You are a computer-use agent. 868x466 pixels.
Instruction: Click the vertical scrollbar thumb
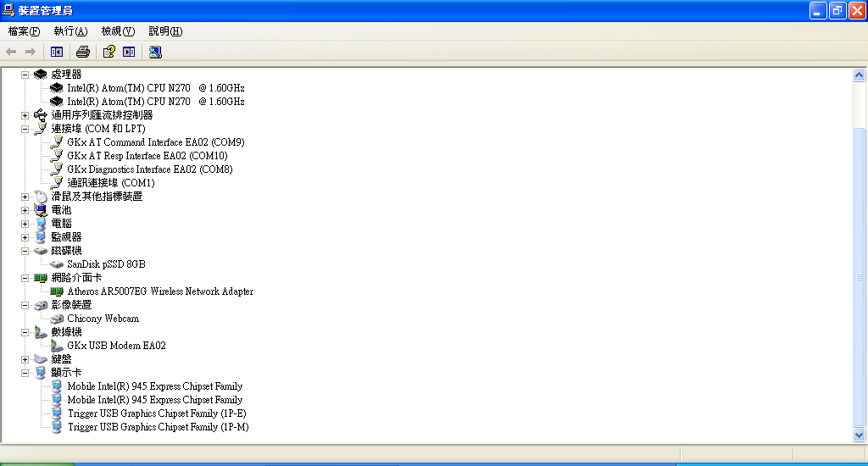pyautogui.click(x=860, y=277)
